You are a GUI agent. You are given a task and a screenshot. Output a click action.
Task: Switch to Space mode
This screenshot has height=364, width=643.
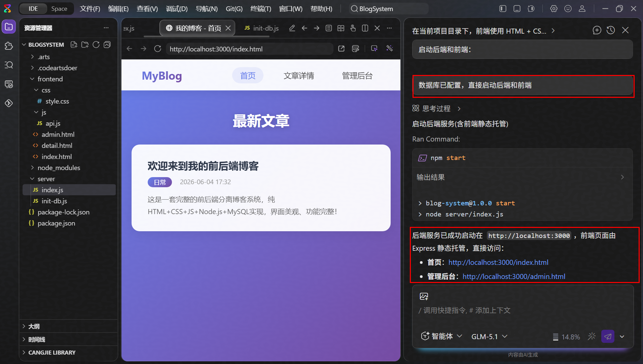click(59, 9)
